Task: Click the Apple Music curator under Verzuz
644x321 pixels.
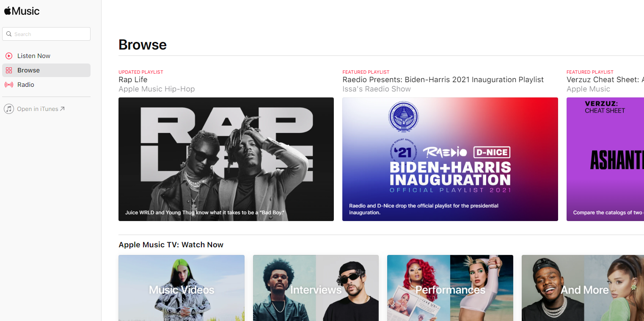Action: tap(588, 89)
